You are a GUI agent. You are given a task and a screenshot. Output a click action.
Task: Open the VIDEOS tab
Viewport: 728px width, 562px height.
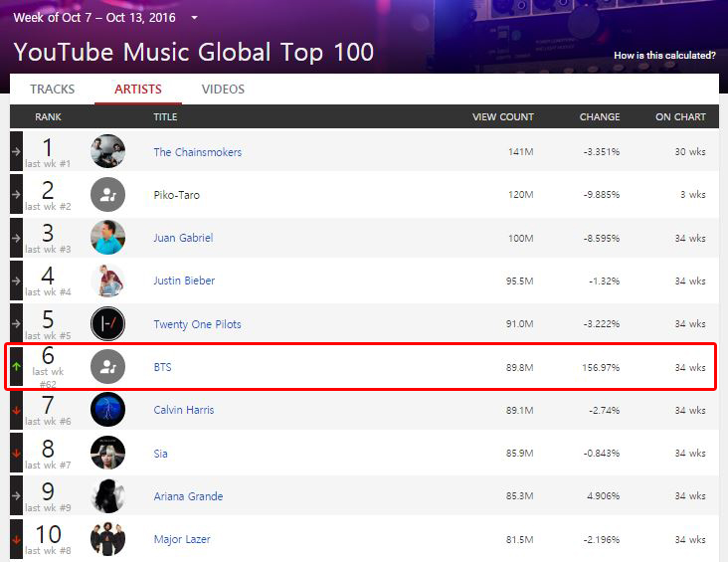[x=223, y=89]
